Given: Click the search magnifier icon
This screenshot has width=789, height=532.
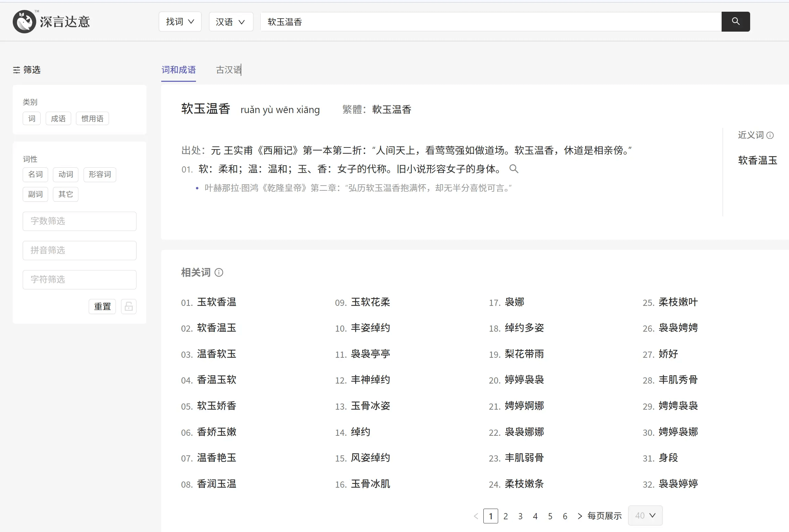Looking at the screenshot, I should pos(735,21).
